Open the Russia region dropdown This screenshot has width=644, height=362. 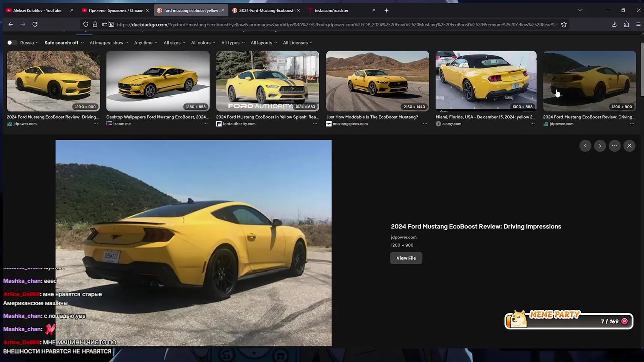[29, 43]
